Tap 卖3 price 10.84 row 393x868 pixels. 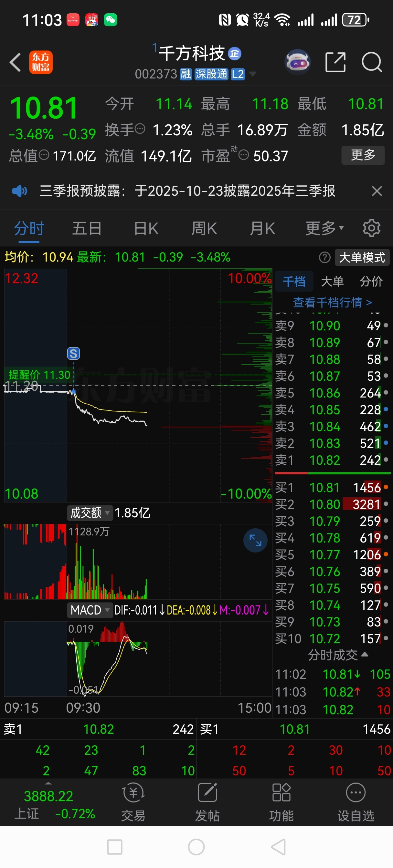tap(332, 427)
